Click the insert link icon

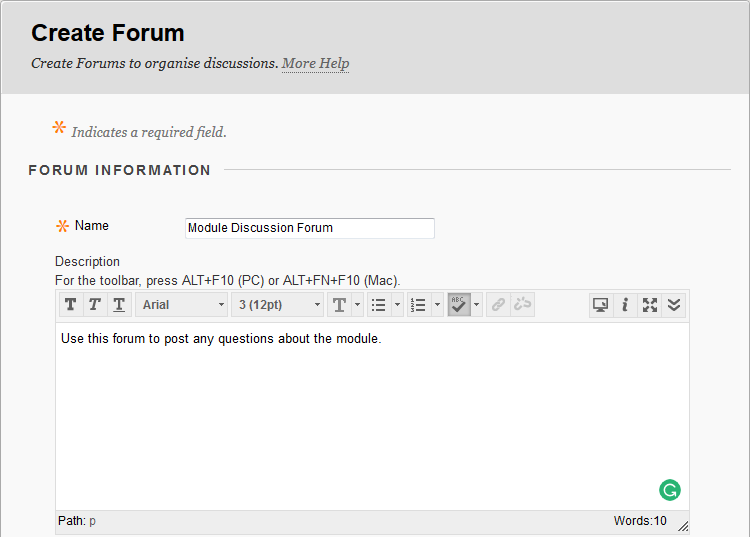coord(498,305)
